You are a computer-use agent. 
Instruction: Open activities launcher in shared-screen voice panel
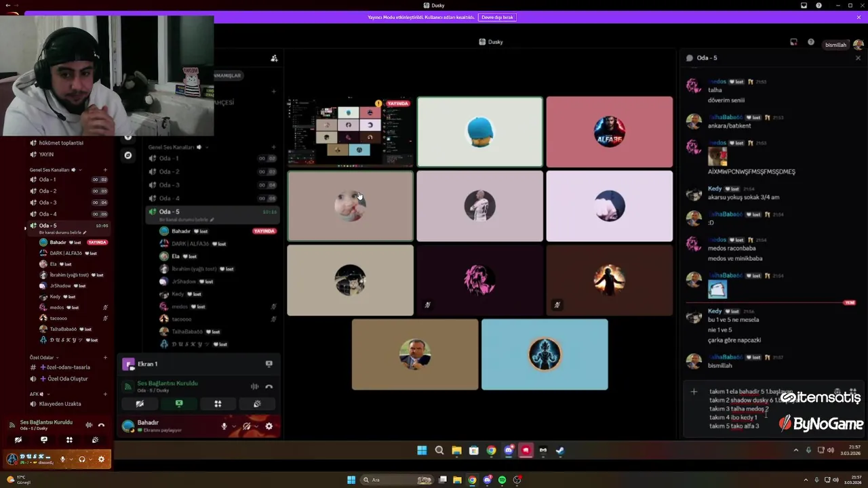pos(218,403)
